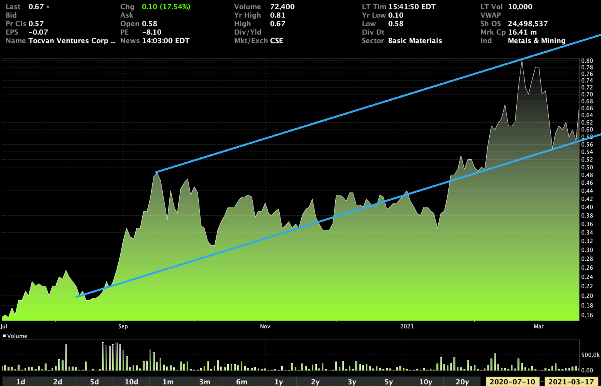Set chart range to 3m

[205, 382]
